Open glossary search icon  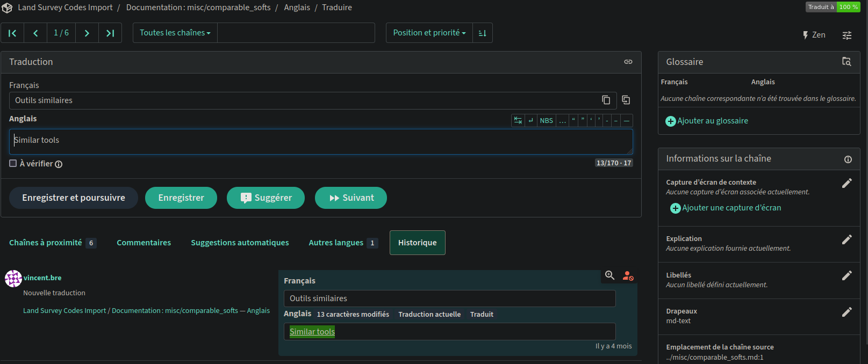pyautogui.click(x=847, y=62)
